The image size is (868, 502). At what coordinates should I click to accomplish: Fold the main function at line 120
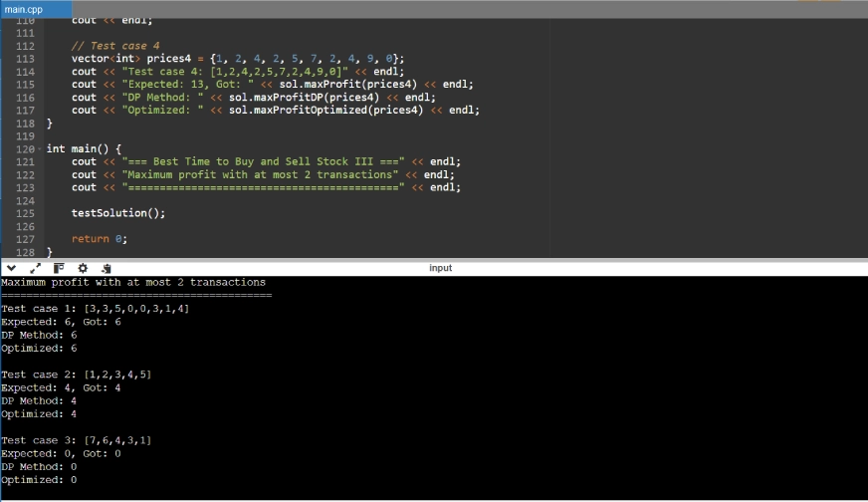41,148
